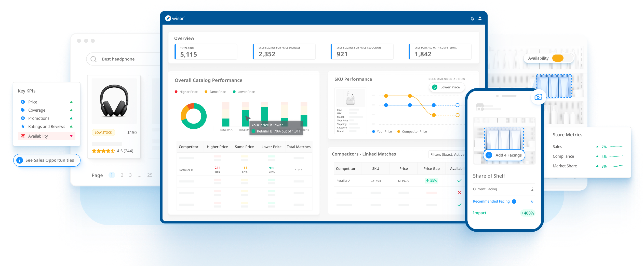The image size is (644, 266).
Task: Click SKU 221494 cell
Action: [375, 181]
